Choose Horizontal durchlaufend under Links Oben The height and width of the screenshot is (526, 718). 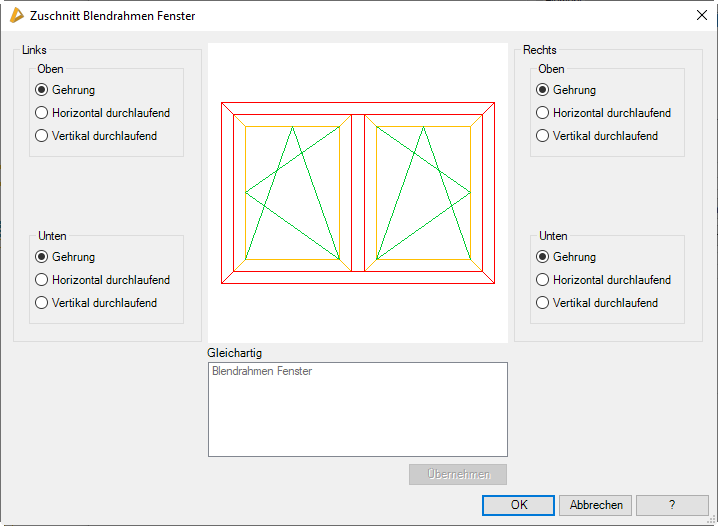(x=42, y=113)
